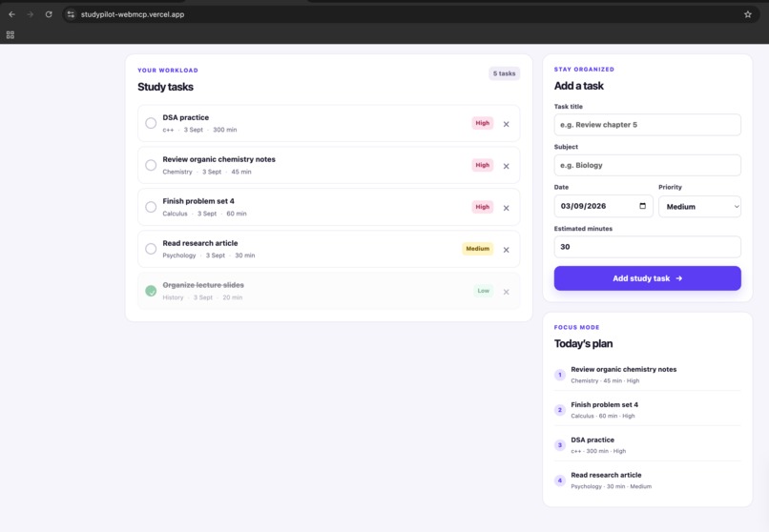Image resolution: width=769 pixels, height=532 pixels.
Task: Go back using browser back arrow
Action: coord(11,14)
